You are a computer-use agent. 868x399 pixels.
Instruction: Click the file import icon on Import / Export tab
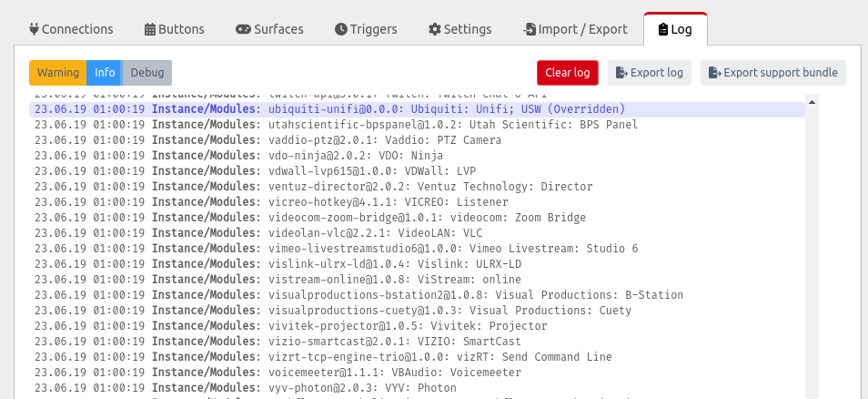tap(530, 29)
